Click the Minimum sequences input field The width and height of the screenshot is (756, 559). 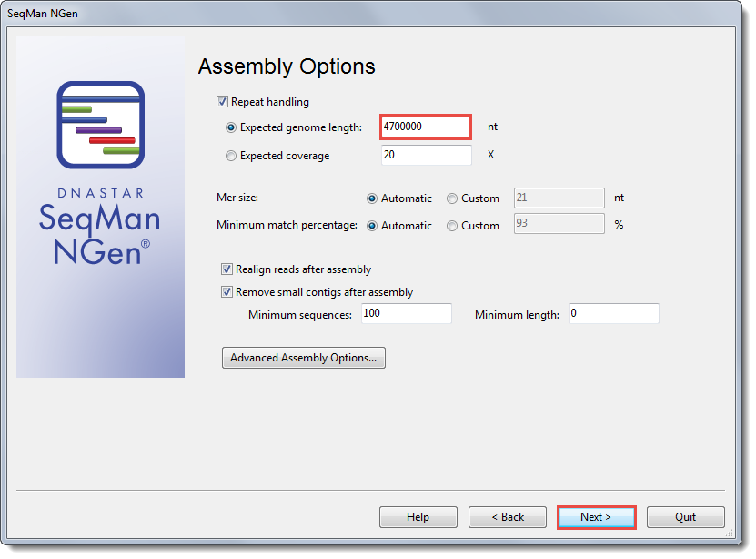407,313
